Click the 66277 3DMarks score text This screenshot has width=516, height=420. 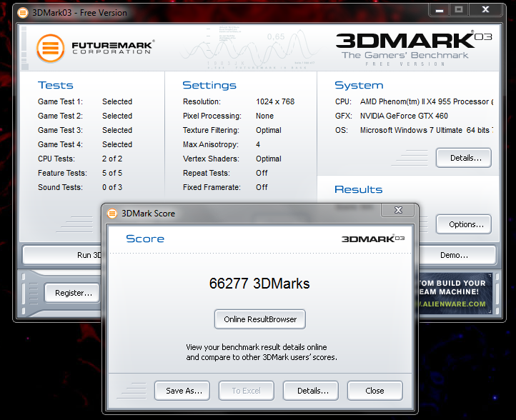259,284
